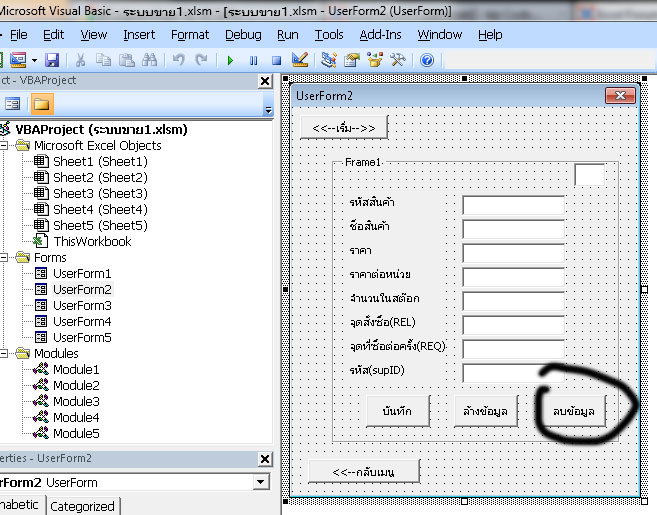Click the Find binoculars icon
Viewport: 657px width, 515px height.
[x=150, y=60]
